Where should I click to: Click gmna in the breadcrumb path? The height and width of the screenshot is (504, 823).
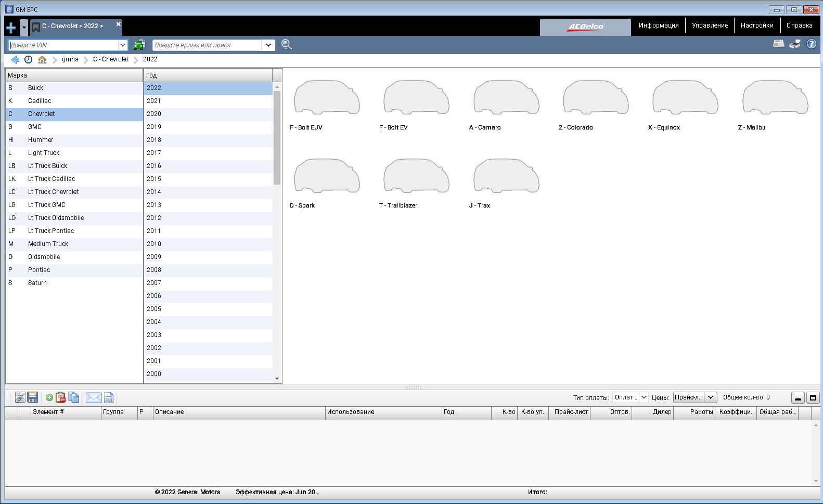[70, 59]
